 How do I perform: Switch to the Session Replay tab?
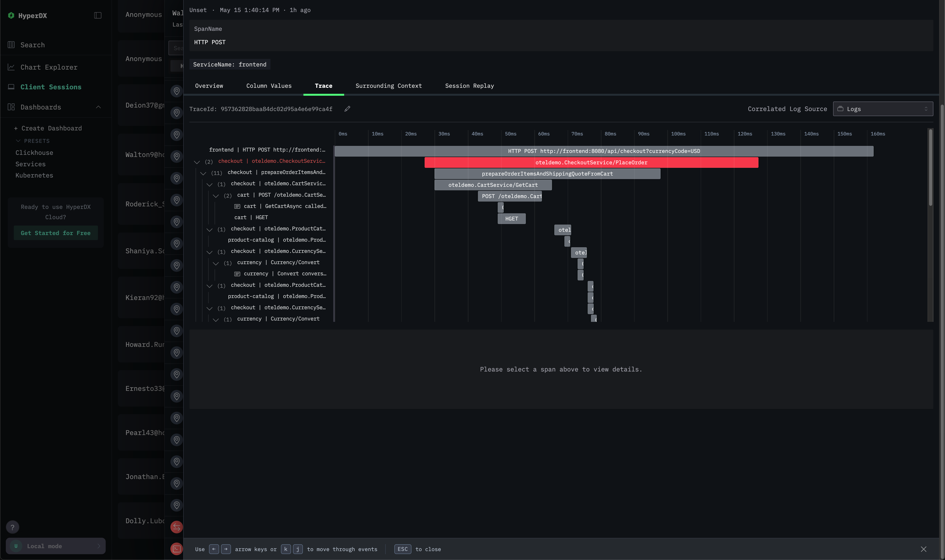click(x=469, y=86)
